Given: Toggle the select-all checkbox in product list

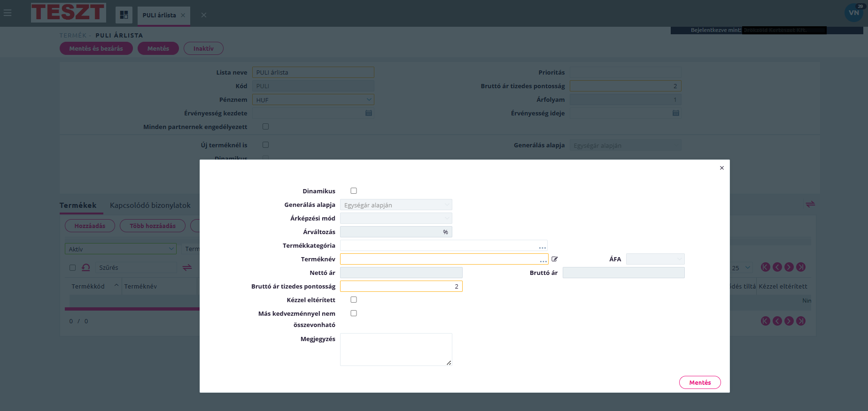Looking at the screenshot, I should pyautogui.click(x=72, y=268).
